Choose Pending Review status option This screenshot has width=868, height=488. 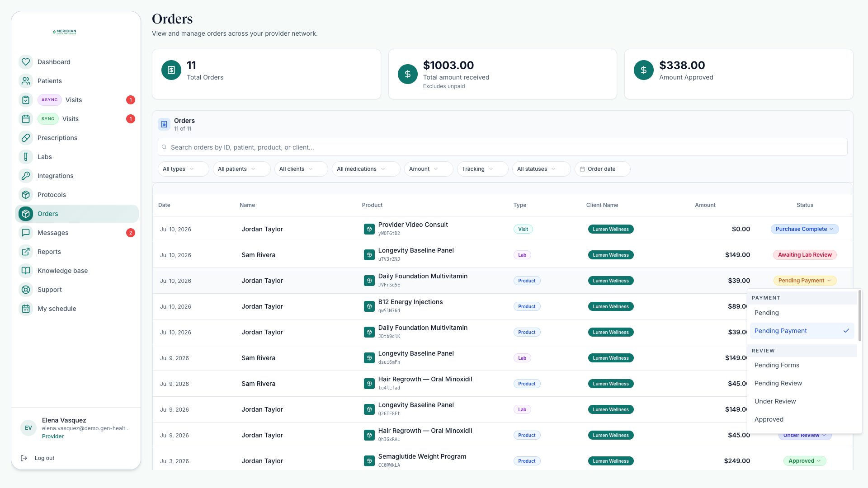coord(802,383)
